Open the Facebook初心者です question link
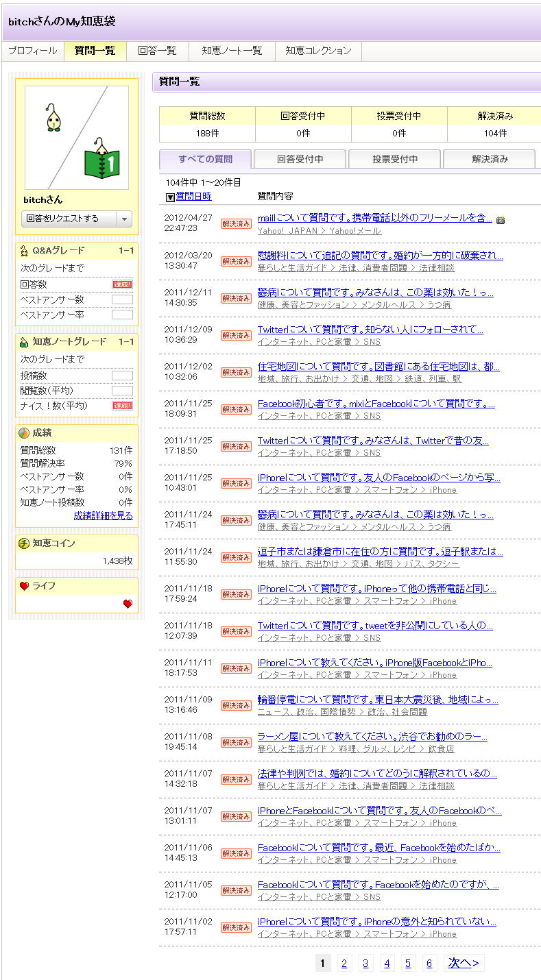This screenshot has height=980, width=541. pyautogui.click(x=376, y=403)
